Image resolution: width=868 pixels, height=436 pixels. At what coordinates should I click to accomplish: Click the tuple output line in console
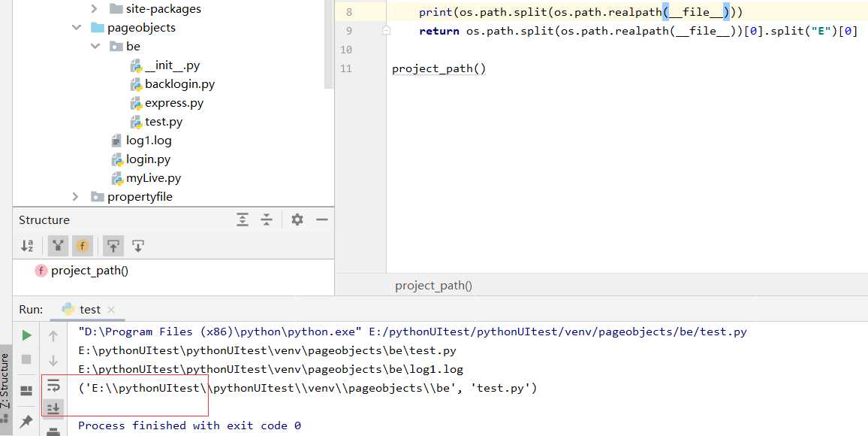(x=308, y=388)
